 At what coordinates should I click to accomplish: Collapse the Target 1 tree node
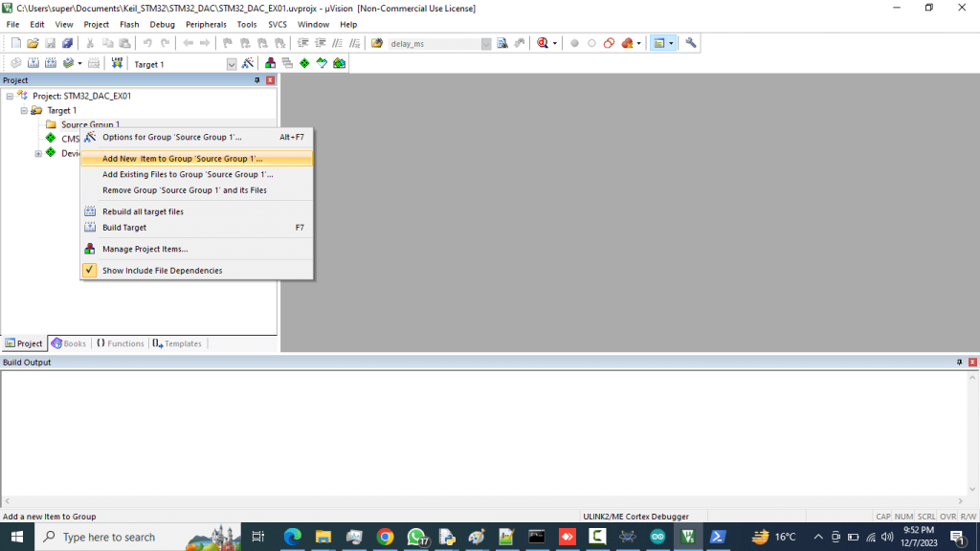click(x=24, y=110)
